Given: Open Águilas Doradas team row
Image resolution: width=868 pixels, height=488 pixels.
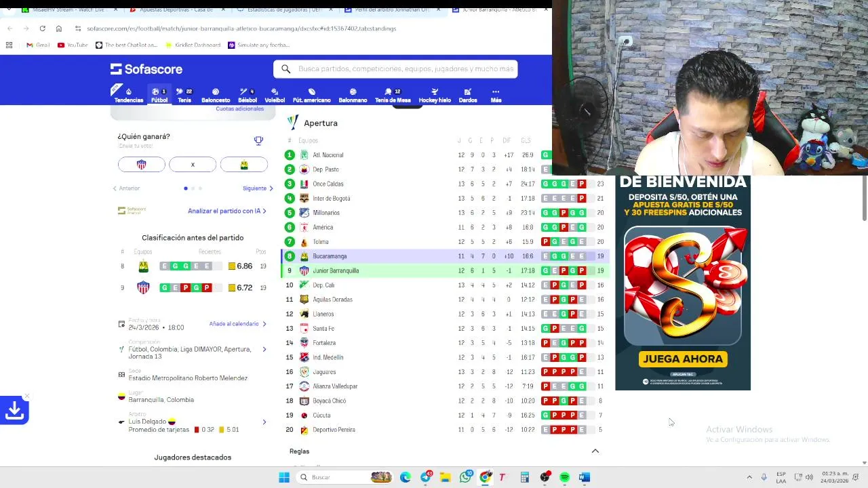Looking at the screenshot, I should tap(445, 300).
